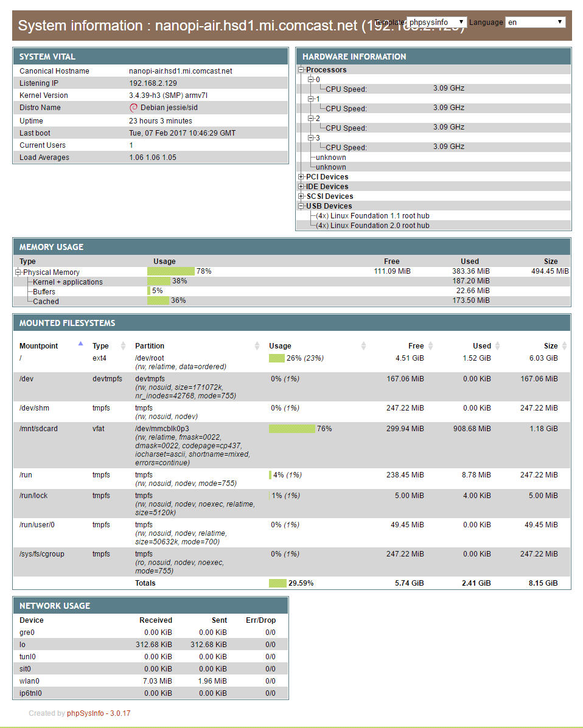The height and width of the screenshot is (728, 583).
Task: Open the phpSysInfo link in footer
Action: point(85,713)
